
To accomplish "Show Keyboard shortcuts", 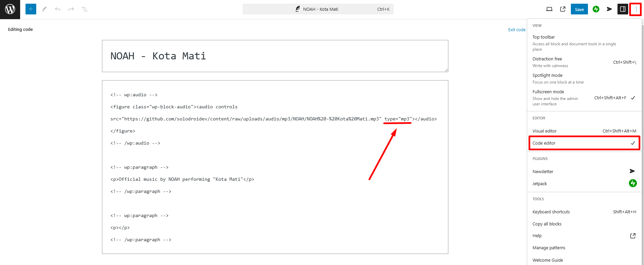I will click(584, 212).
